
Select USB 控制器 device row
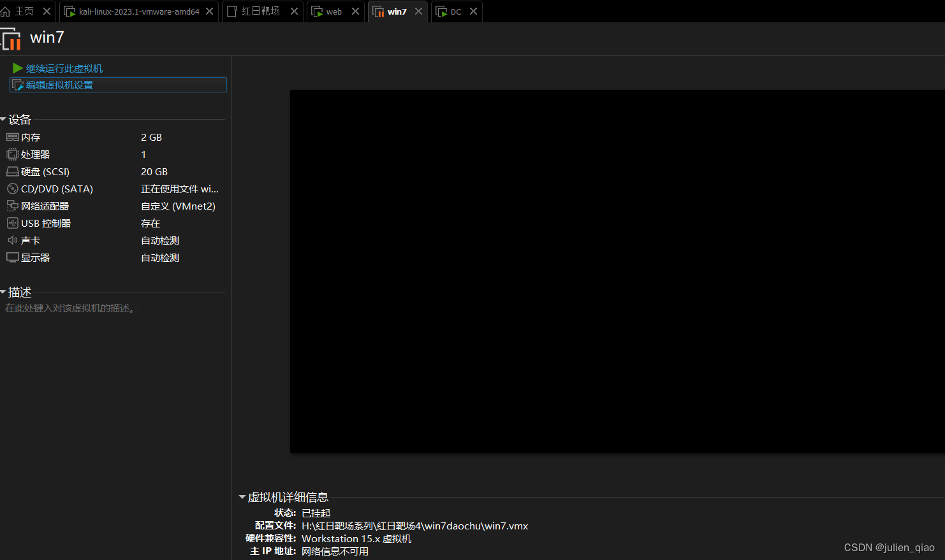[x=115, y=223]
